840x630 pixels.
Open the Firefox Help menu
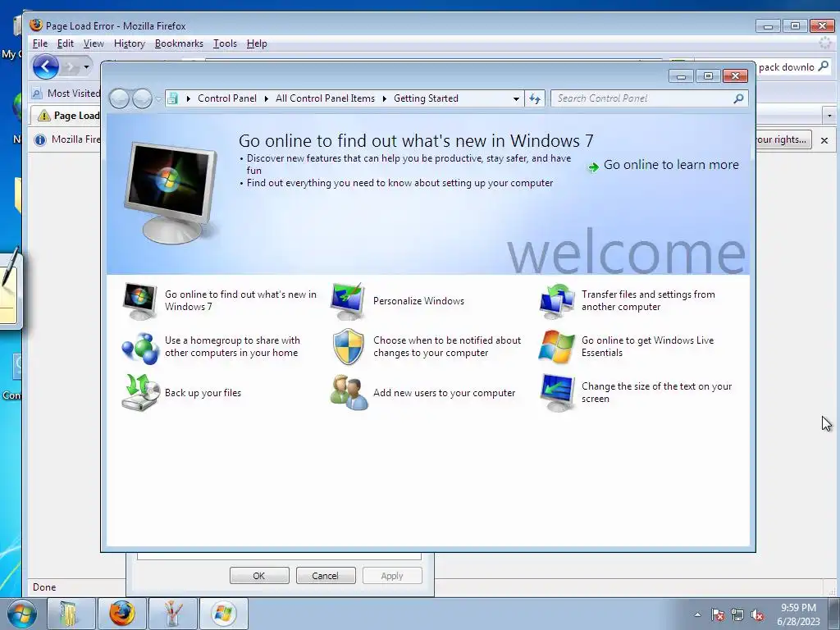(257, 43)
